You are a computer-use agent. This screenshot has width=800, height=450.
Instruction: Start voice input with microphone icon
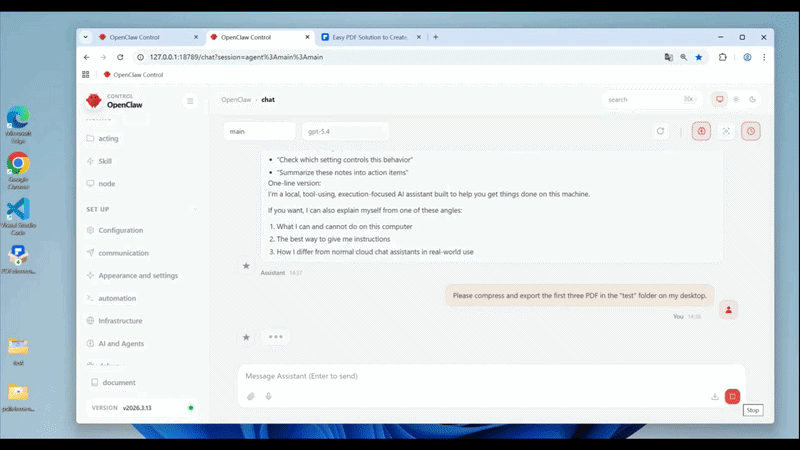click(268, 396)
